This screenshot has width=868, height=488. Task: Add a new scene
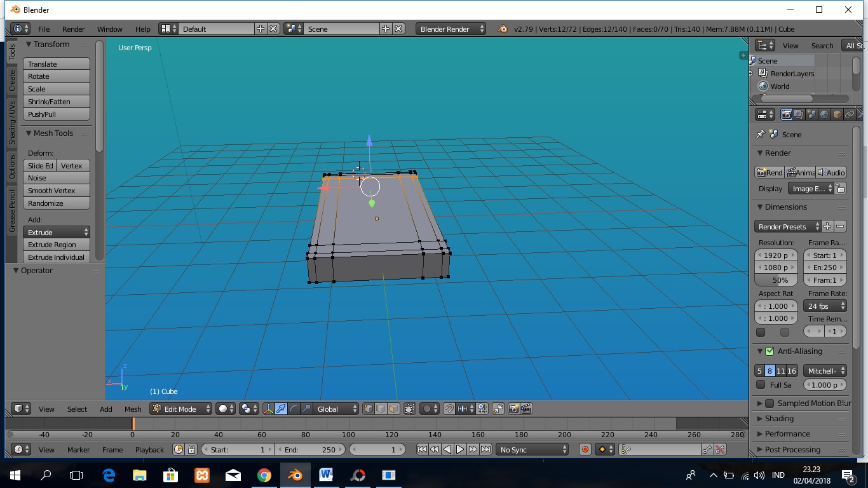386,29
